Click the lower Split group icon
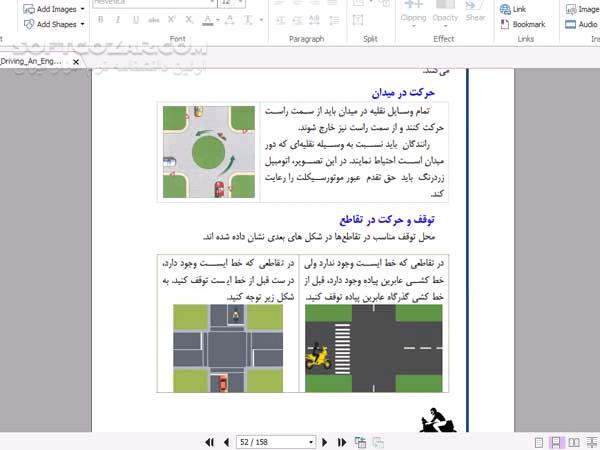The width and height of the screenshot is (600, 450). 358,20
